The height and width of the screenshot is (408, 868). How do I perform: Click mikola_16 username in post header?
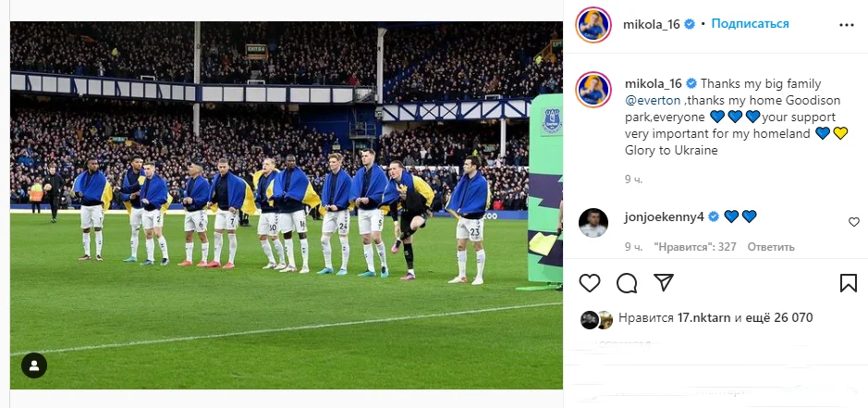coord(654,24)
